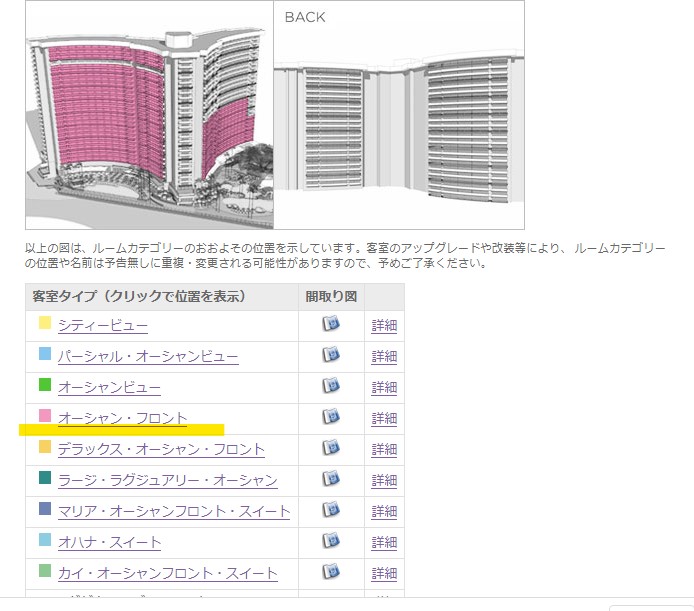The width and height of the screenshot is (694, 611).
Task: Open floor plan icon for ラージ・ラグジュアリー・オーシャン
Action: 331,479
